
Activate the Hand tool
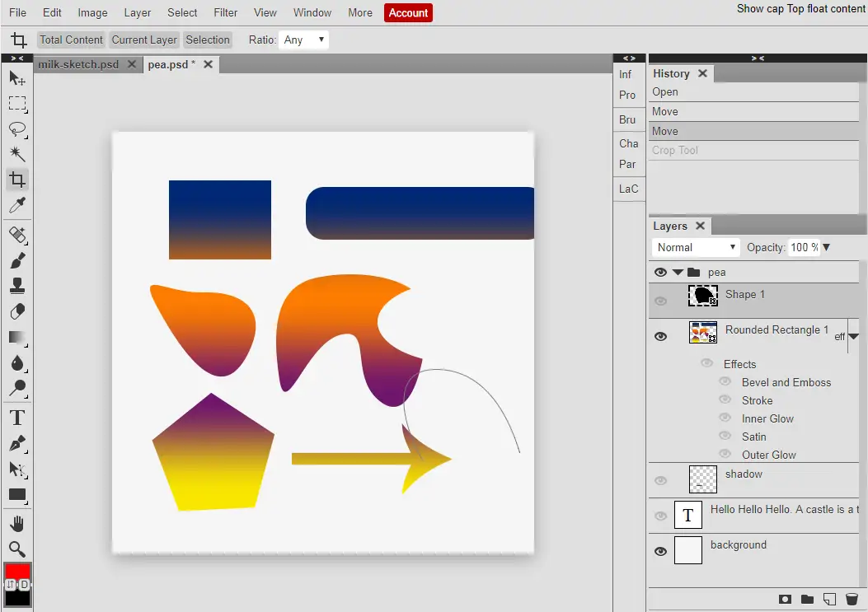[x=17, y=524]
